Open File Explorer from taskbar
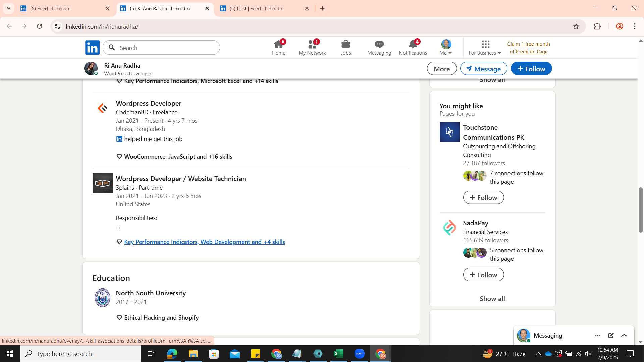 pyautogui.click(x=193, y=354)
